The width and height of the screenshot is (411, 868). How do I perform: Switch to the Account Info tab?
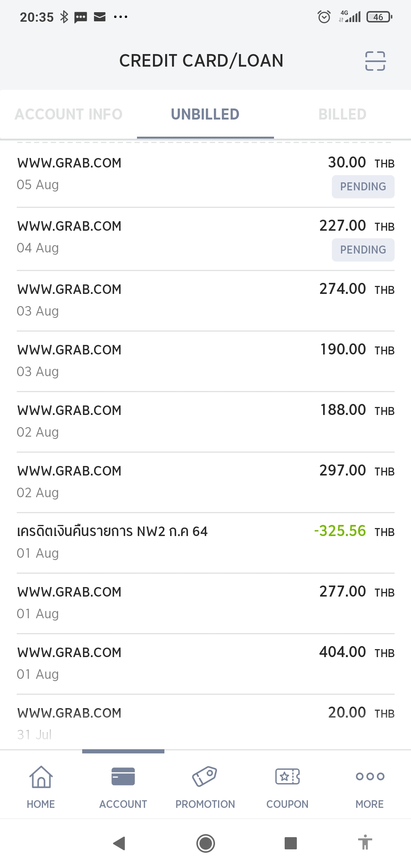tap(68, 114)
